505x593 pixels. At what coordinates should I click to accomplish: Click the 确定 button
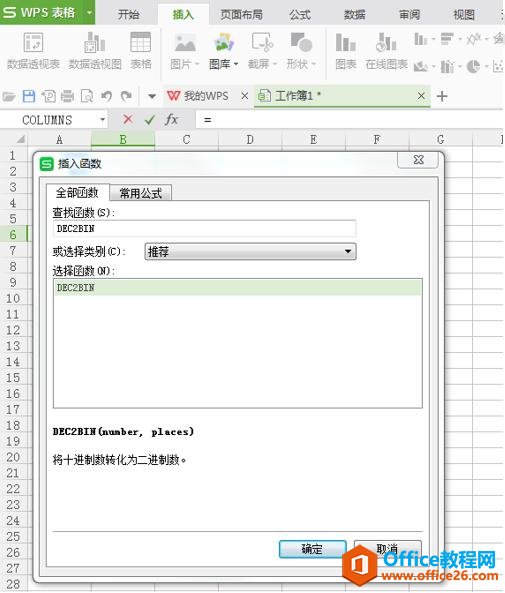312,549
